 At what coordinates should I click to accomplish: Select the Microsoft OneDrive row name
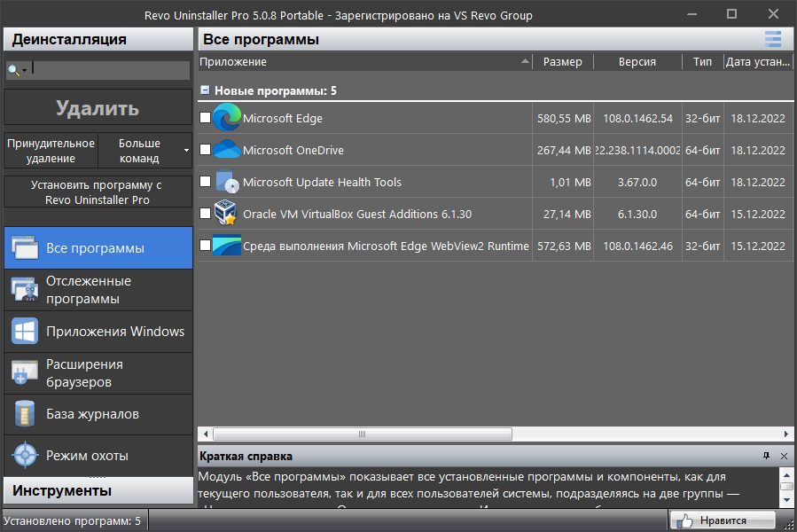[293, 150]
